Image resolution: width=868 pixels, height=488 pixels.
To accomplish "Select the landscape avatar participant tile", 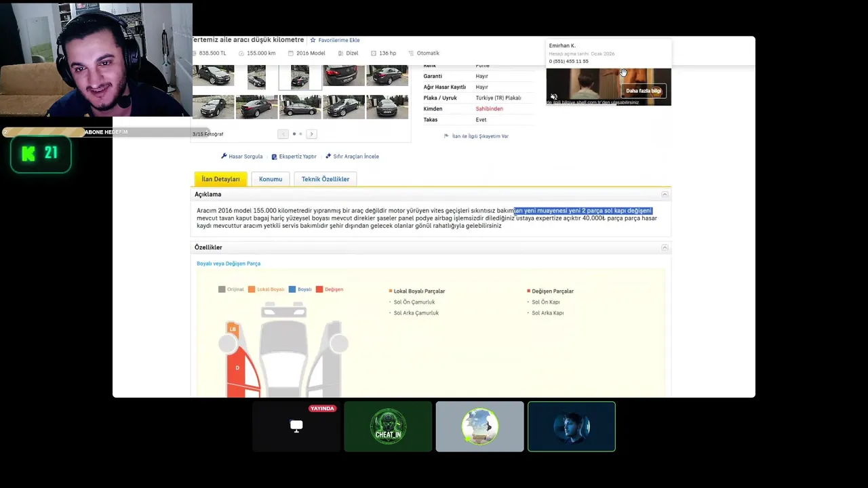I will pos(479,426).
